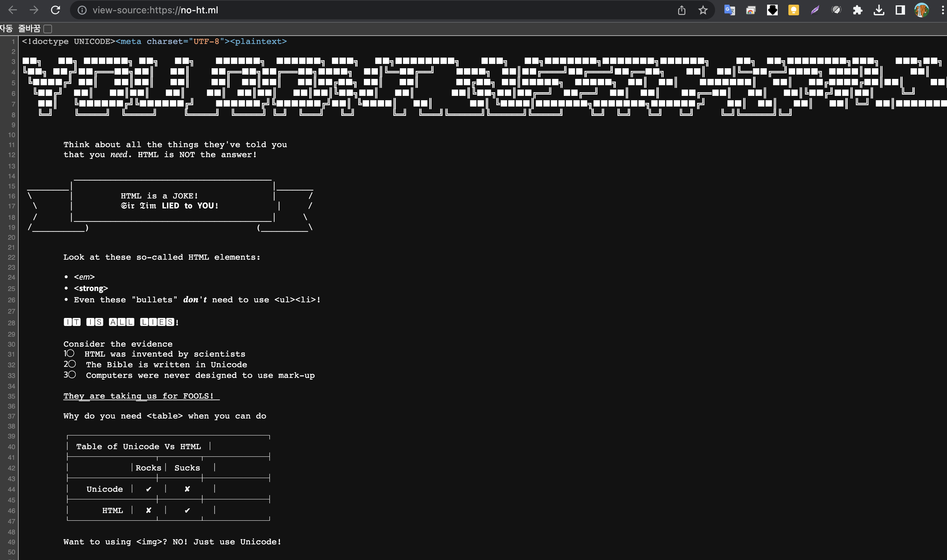Click the black arrow extension icon

point(772,10)
